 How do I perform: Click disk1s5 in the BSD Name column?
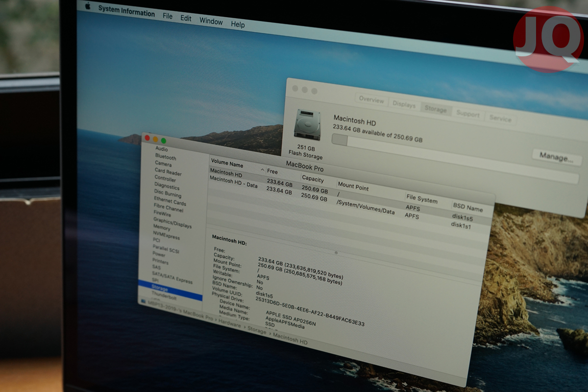coord(463,218)
